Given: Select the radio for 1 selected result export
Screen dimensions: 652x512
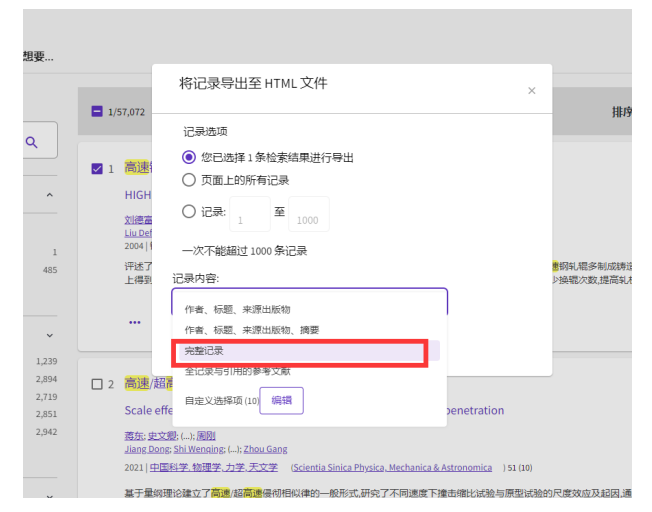Looking at the screenshot, I should [x=189, y=157].
